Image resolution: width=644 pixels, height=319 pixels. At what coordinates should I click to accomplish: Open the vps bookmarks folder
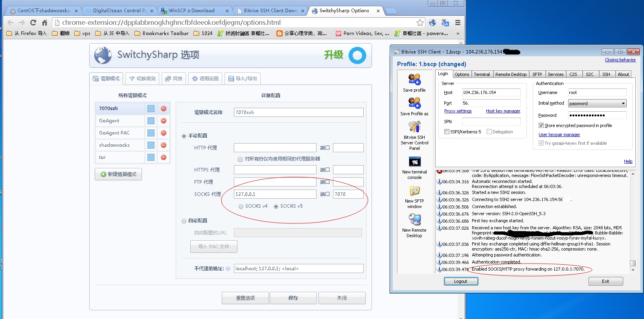[x=82, y=33]
